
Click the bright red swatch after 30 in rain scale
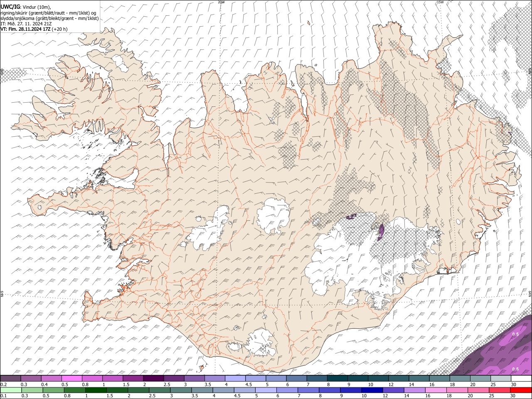point(521,390)
